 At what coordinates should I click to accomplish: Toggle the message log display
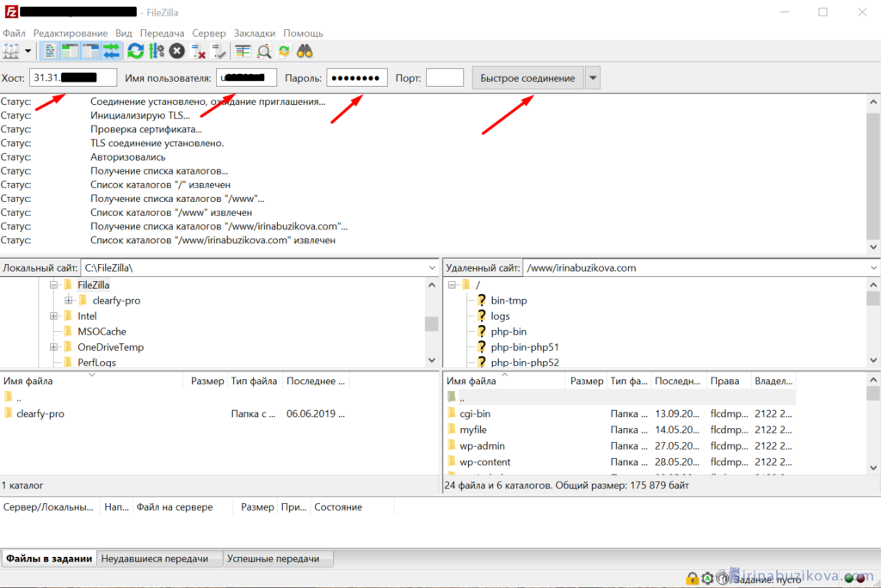click(x=50, y=52)
